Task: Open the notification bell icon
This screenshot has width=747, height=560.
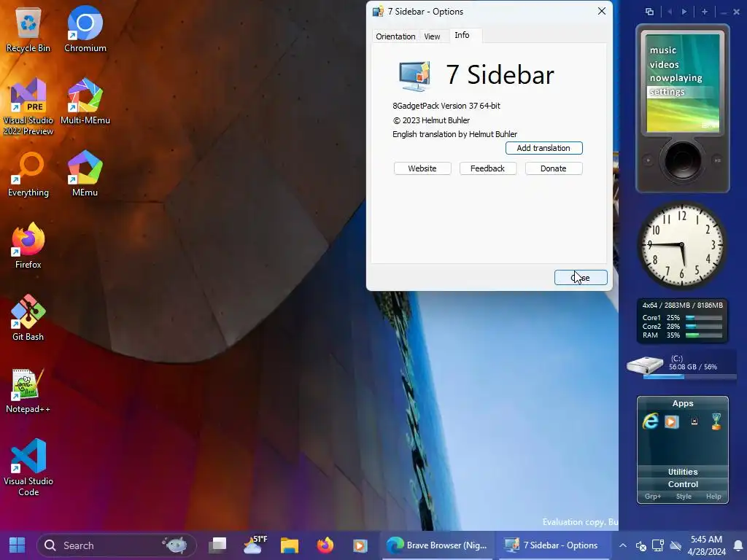Action: pyautogui.click(x=738, y=545)
